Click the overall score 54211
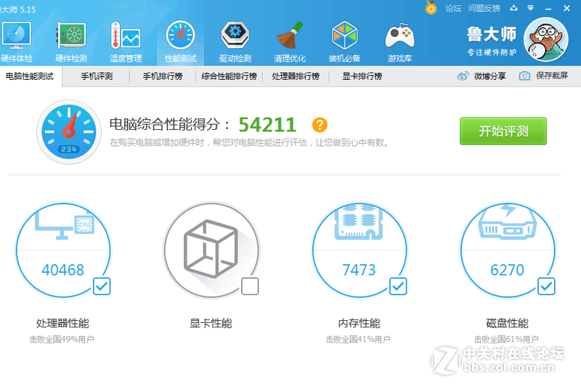Viewport: 581px width, 392px height. point(267,125)
